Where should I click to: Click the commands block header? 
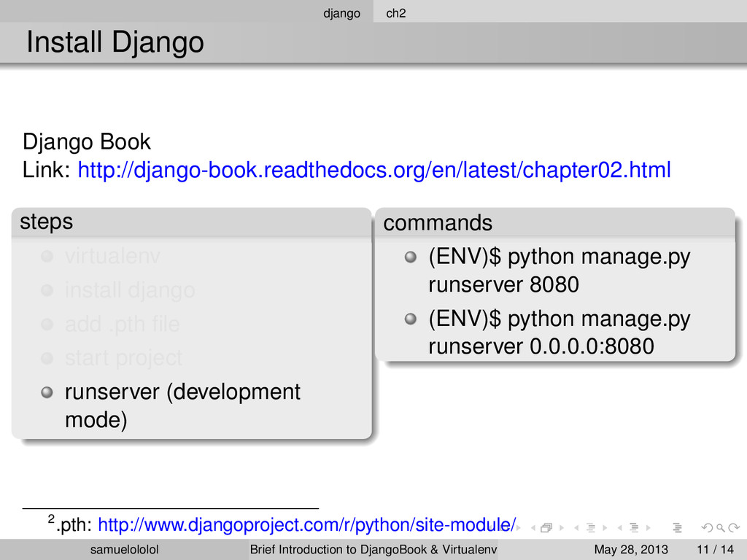tap(555, 223)
